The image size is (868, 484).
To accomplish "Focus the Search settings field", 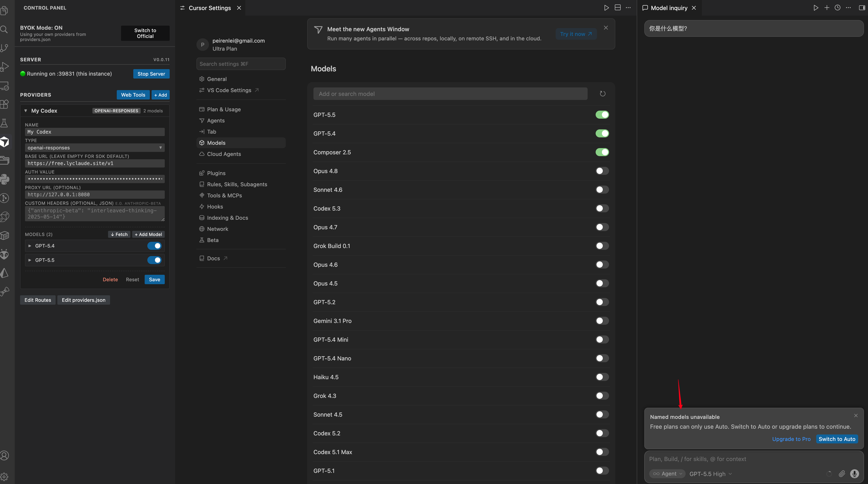I will point(241,64).
